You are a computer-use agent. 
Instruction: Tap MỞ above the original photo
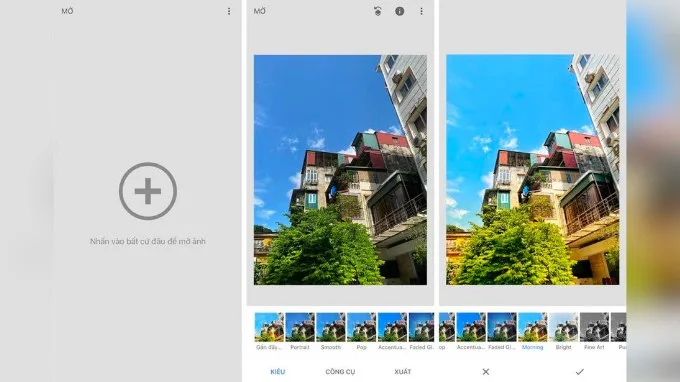coord(259,11)
